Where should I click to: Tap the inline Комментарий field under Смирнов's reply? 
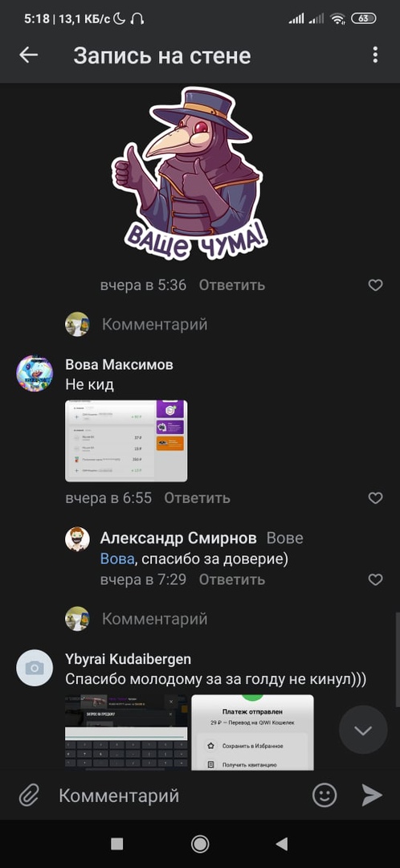coord(155,618)
